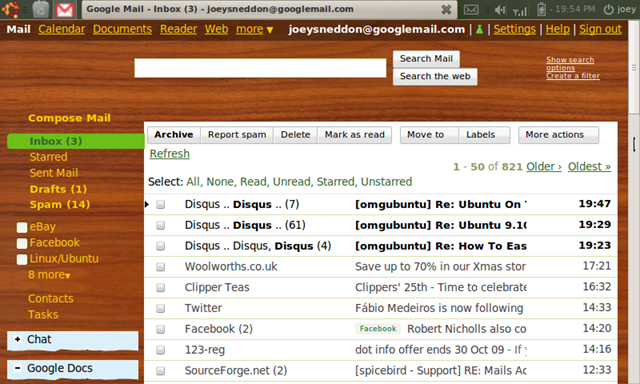Open the Inbox (3) folder

[76, 141]
